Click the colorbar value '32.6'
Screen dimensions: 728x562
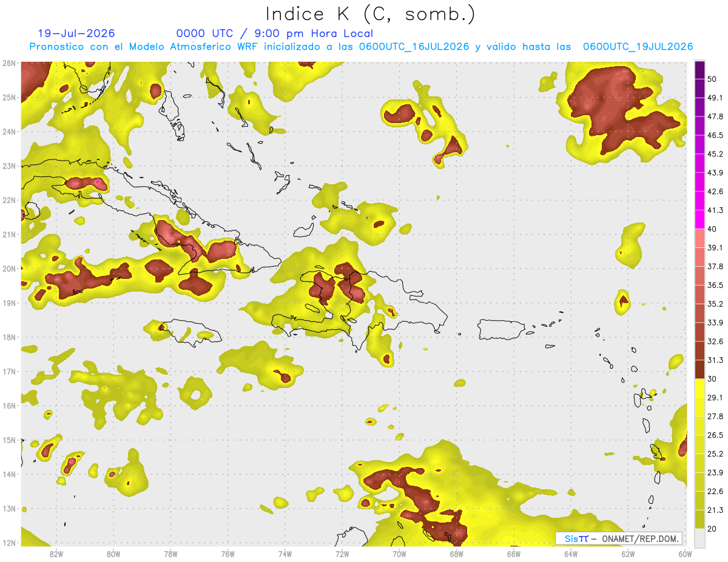[715, 341]
